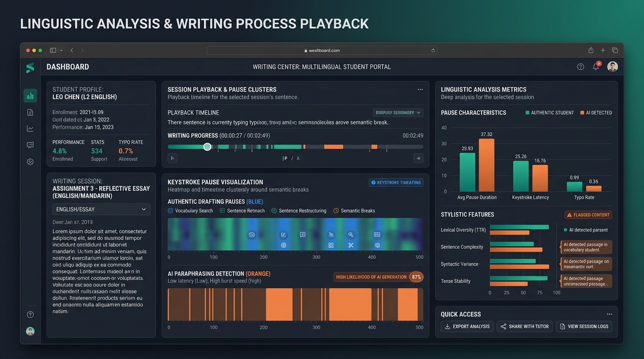Image resolution: width=644 pixels, height=359 pixels.
Task: Click the writing progress slider handle
Action: tap(207, 147)
